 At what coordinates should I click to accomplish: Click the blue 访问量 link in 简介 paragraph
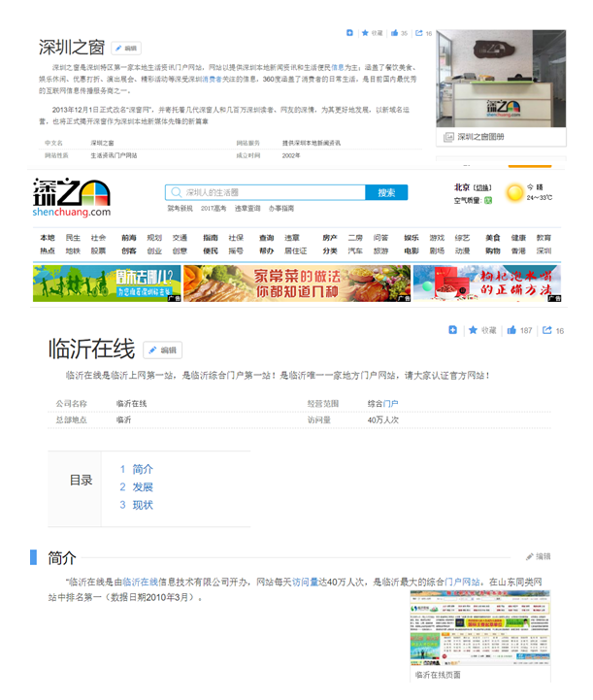click(x=305, y=583)
